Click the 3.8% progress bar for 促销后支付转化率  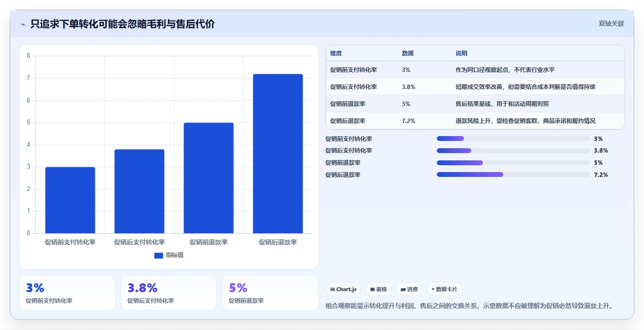pos(513,151)
